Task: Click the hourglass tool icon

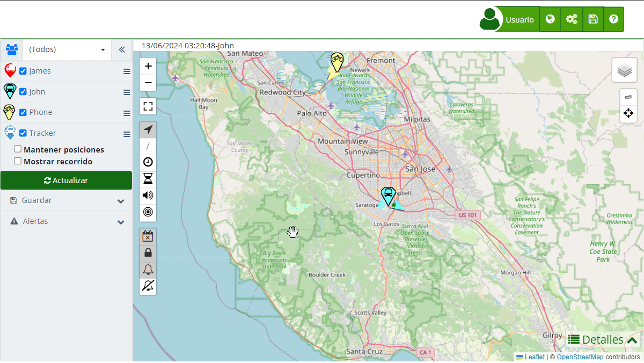Action: pyautogui.click(x=148, y=179)
